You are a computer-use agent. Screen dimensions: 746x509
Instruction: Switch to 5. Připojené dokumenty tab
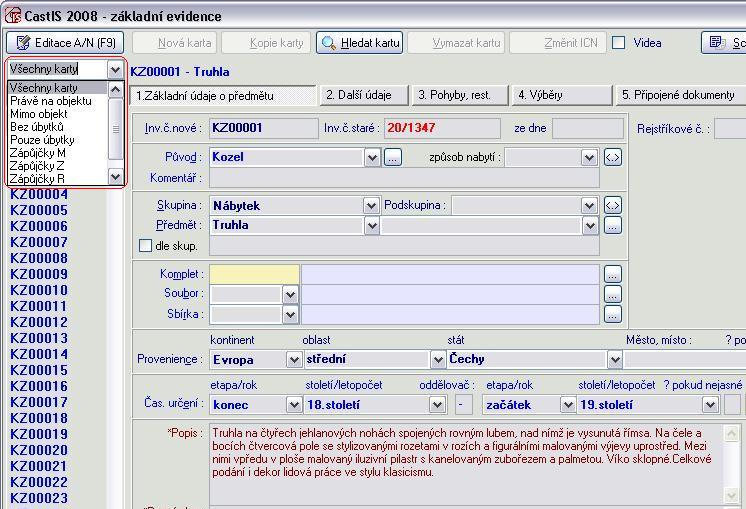tap(680, 95)
